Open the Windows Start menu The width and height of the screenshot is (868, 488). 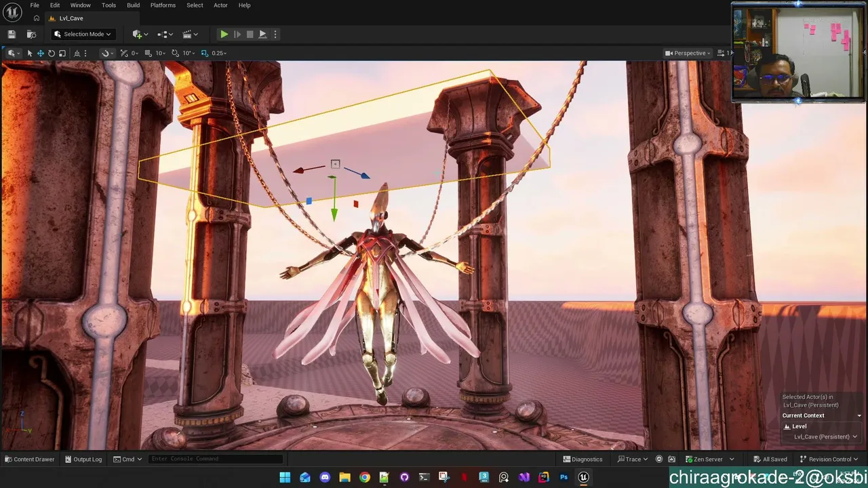point(285,477)
